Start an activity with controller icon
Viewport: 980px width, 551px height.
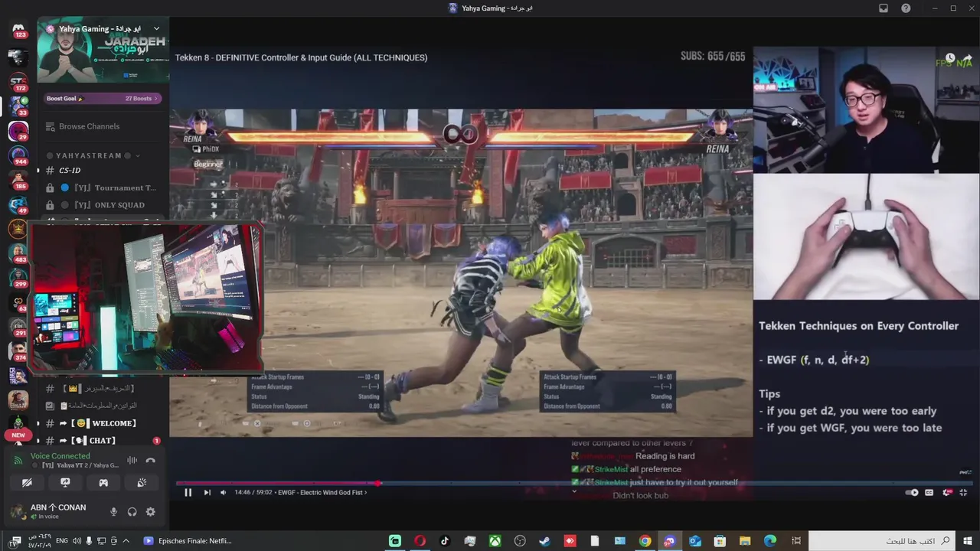[103, 483]
